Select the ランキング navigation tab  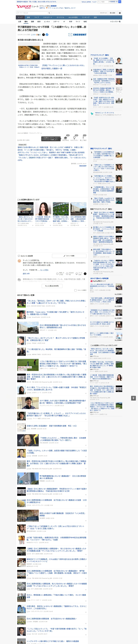(x=86, y=17)
